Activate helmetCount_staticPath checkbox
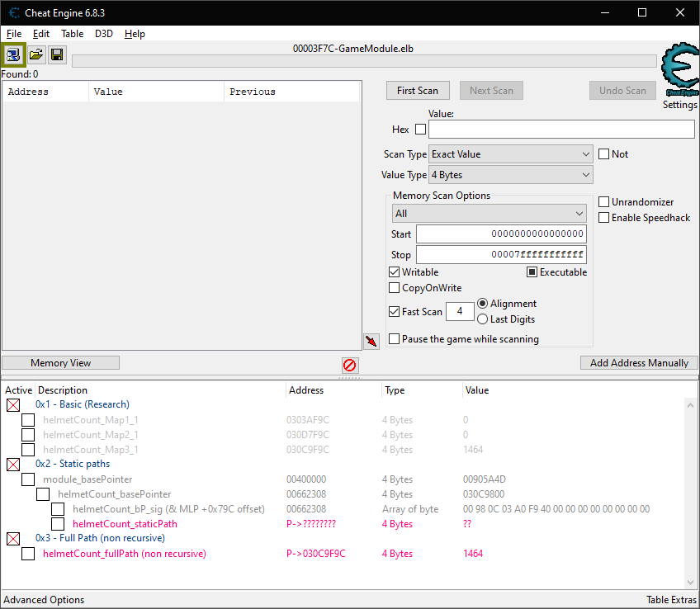This screenshot has height=609, width=700. 58,524
